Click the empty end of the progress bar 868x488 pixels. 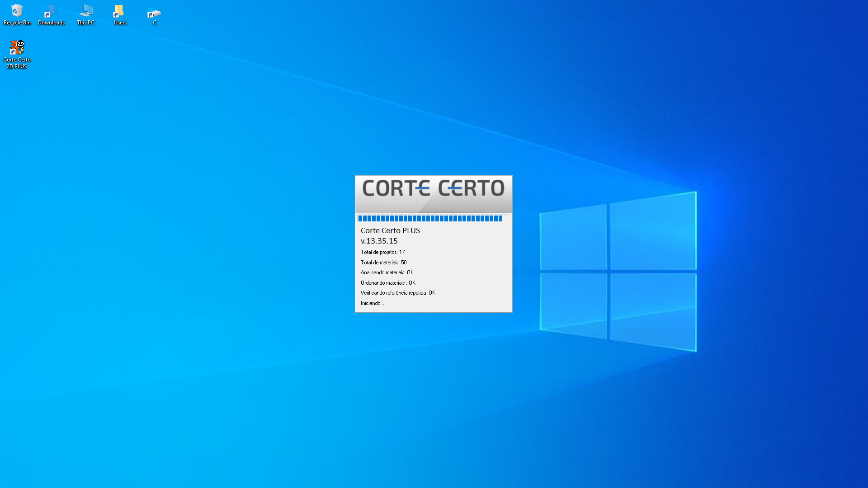coord(507,219)
